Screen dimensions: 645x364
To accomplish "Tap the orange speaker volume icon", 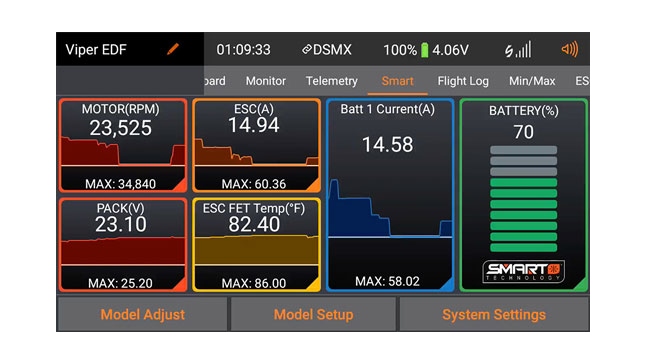I will coord(570,49).
